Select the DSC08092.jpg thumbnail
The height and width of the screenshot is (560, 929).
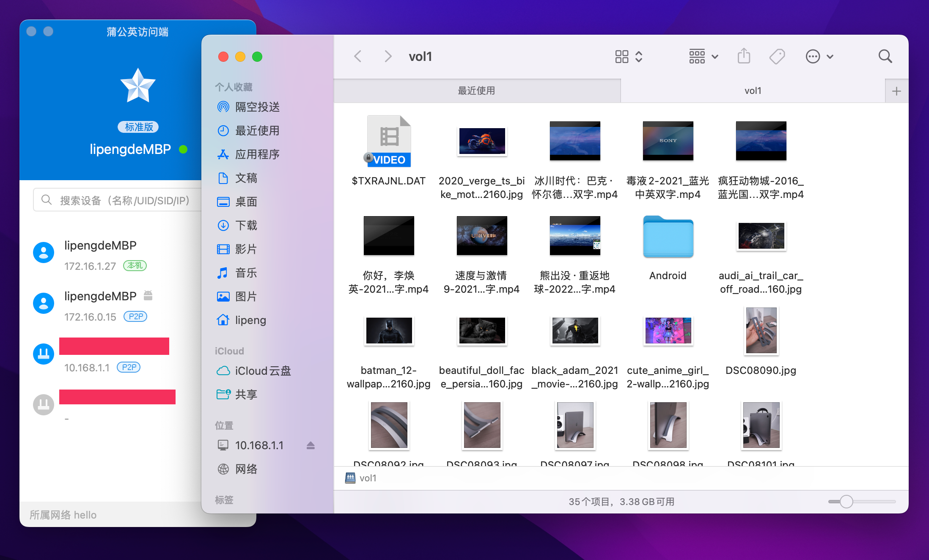click(x=389, y=425)
